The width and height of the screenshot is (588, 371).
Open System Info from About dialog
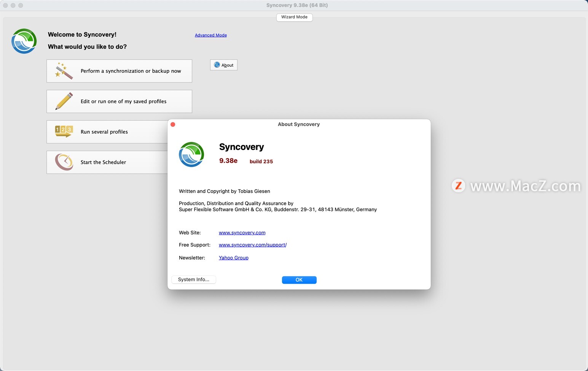coord(194,280)
